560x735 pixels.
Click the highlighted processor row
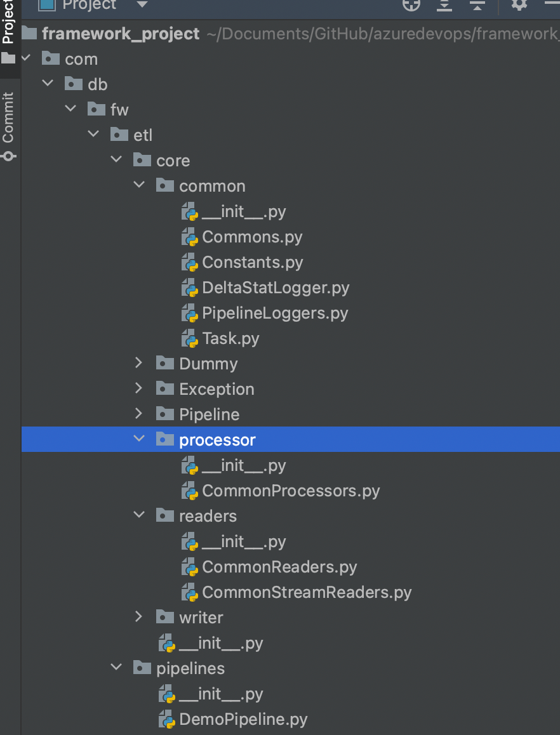[217, 439]
